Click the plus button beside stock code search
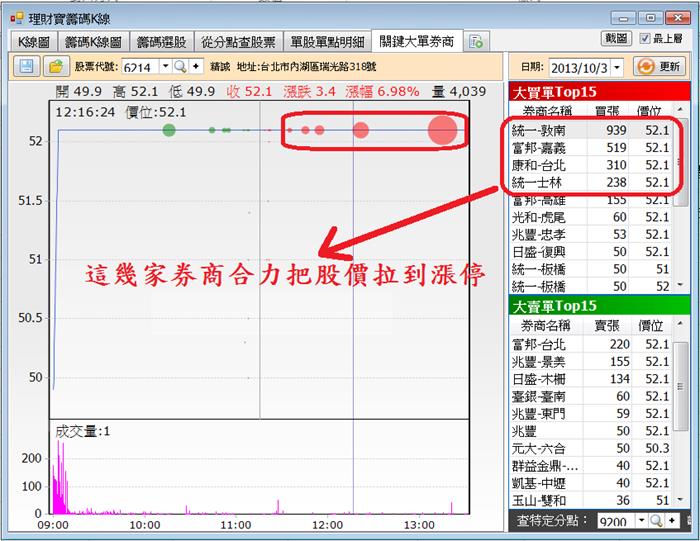Viewport: 700px width, 541px height. tap(196, 67)
